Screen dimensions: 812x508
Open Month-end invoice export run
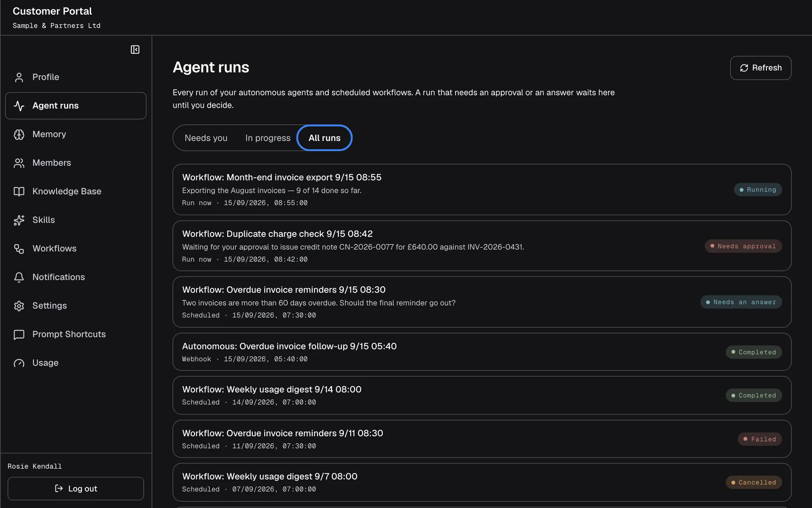(x=482, y=190)
